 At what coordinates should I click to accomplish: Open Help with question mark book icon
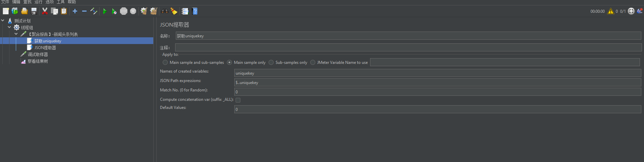[195, 11]
